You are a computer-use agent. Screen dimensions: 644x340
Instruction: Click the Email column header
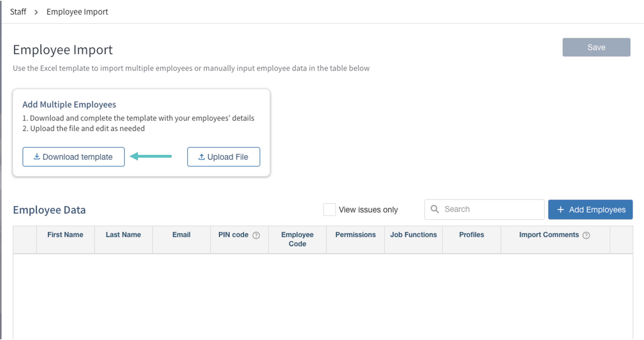point(181,235)
